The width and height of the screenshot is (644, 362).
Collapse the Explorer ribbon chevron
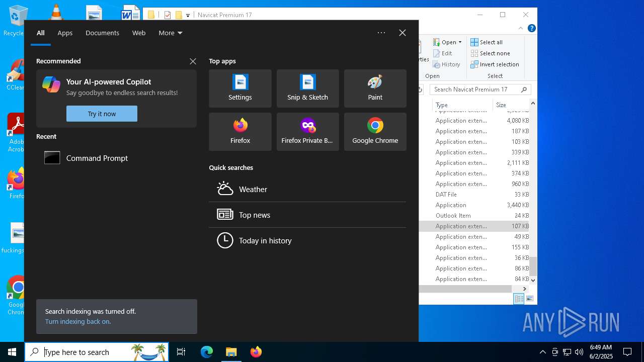coord(521,29)
